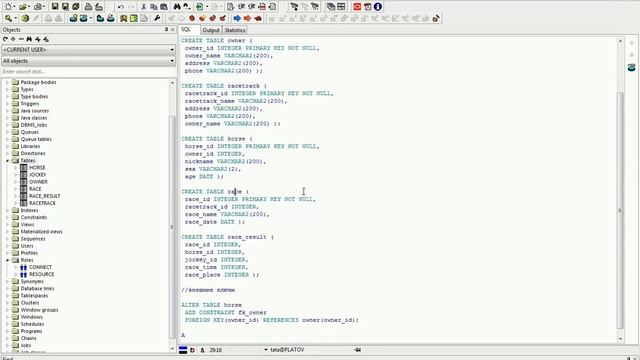This screenshot has height=360, width=640.
Task: Select the Triggers folder
Action: pyautogui.click(x=30, y=104)
